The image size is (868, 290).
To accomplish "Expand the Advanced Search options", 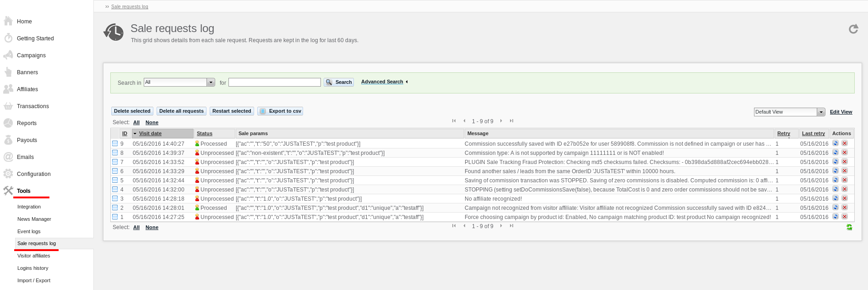I will pos(382,82).
